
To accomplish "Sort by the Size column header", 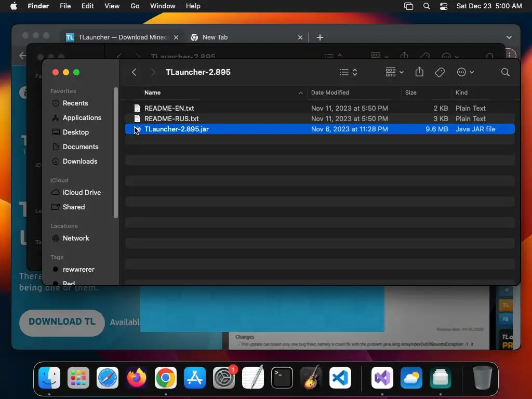I will click(x=426, y=92).
